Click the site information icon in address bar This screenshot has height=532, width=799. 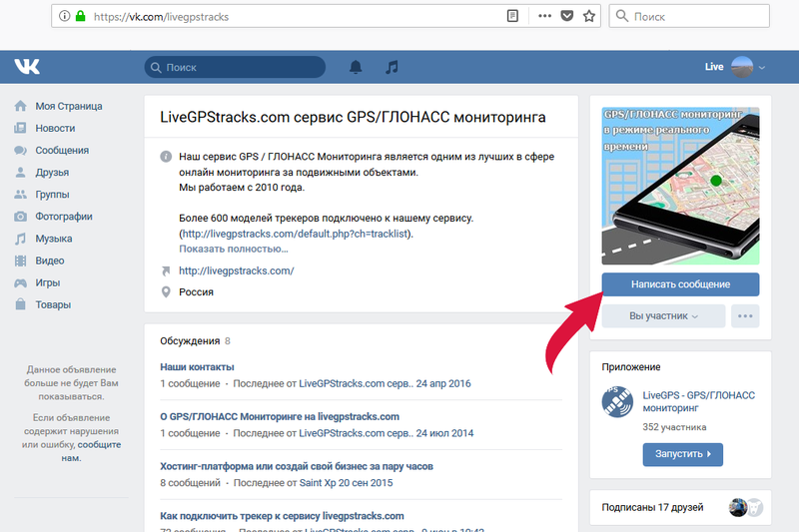(x=64, y=16)
